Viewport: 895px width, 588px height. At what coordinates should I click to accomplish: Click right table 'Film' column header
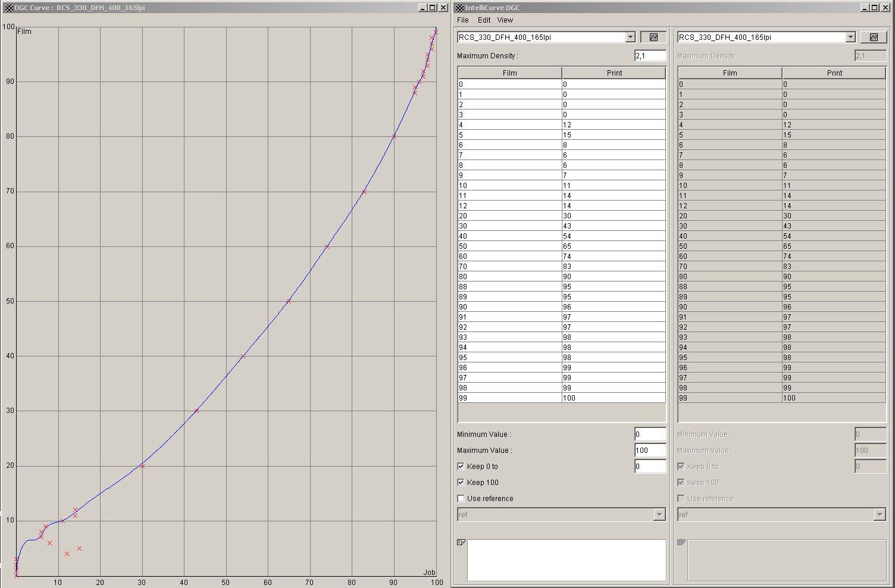[730, 73]
